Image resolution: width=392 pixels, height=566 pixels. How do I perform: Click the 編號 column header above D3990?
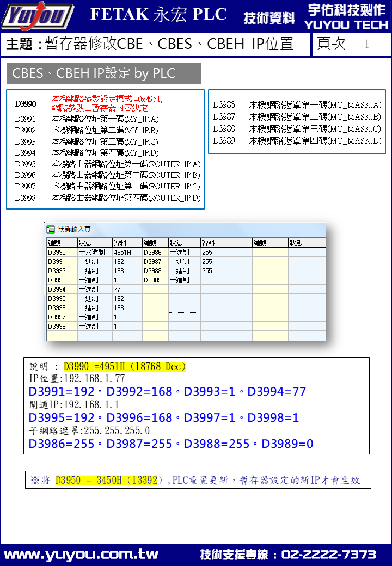[62, 243]
